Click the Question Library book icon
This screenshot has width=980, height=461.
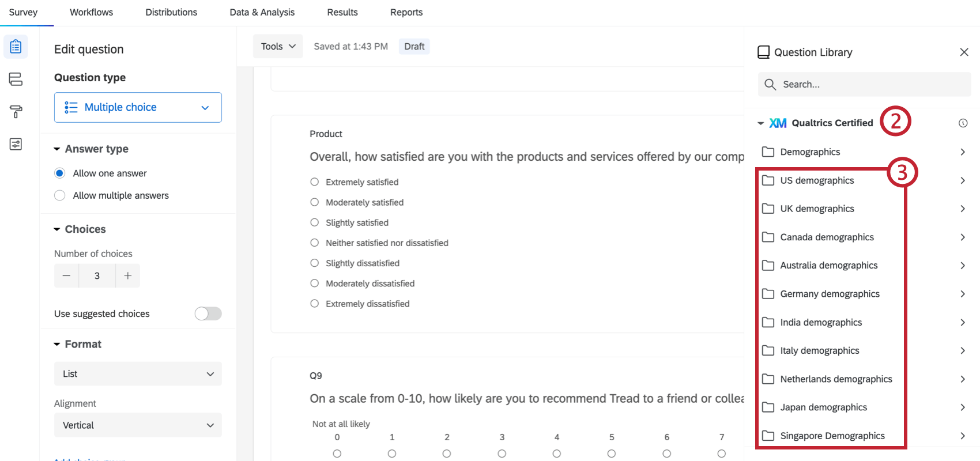click(764, 52)
